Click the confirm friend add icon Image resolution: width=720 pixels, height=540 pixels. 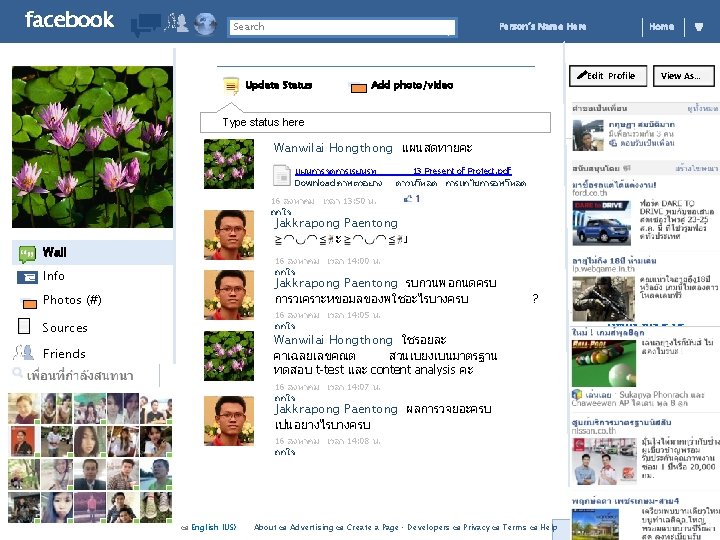(613, 143)
